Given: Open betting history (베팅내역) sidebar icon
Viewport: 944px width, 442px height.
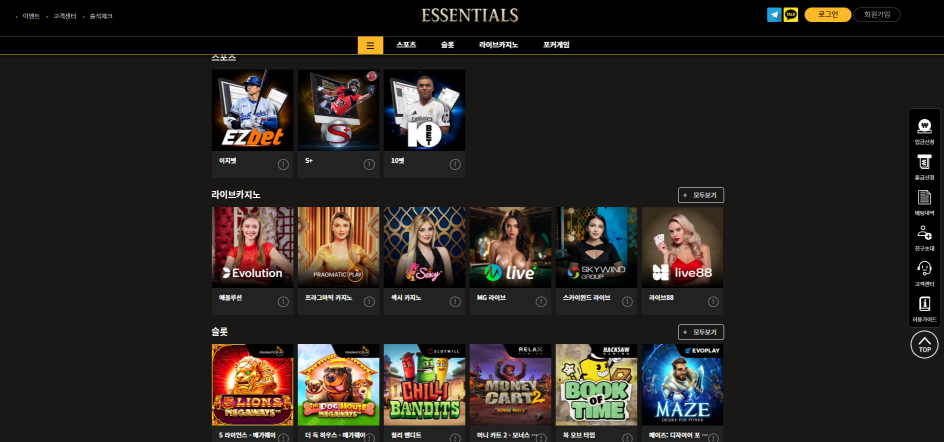Looking at the screenshot, I should [924, 203].
